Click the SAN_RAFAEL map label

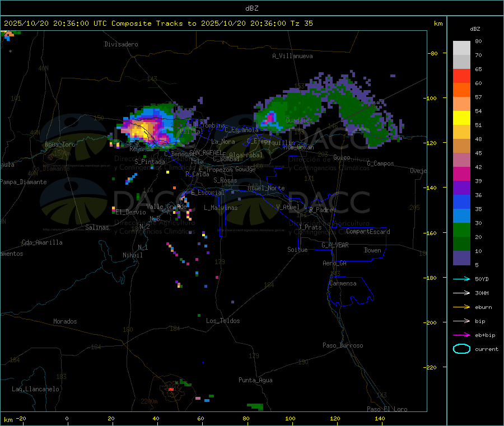(206, 152)
